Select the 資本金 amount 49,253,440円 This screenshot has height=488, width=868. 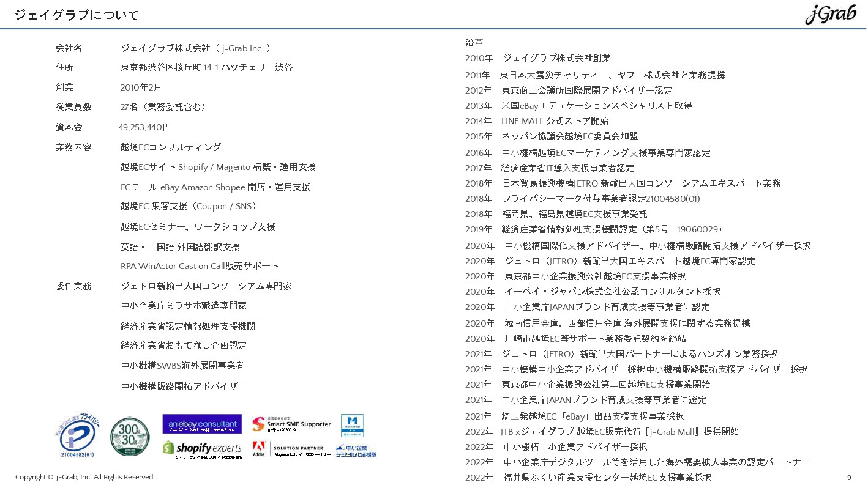pyautogui.click(x=145, y=127)
